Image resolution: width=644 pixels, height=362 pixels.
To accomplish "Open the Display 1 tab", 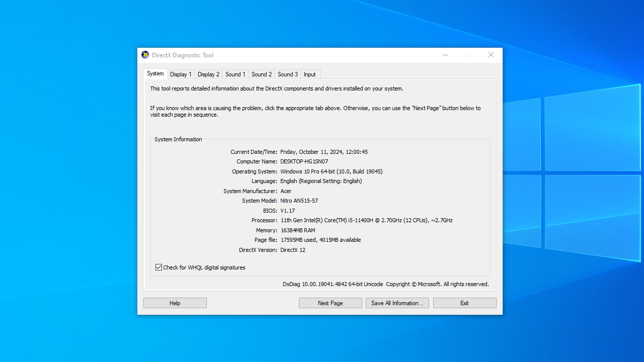I will click(x=181, y=74).
